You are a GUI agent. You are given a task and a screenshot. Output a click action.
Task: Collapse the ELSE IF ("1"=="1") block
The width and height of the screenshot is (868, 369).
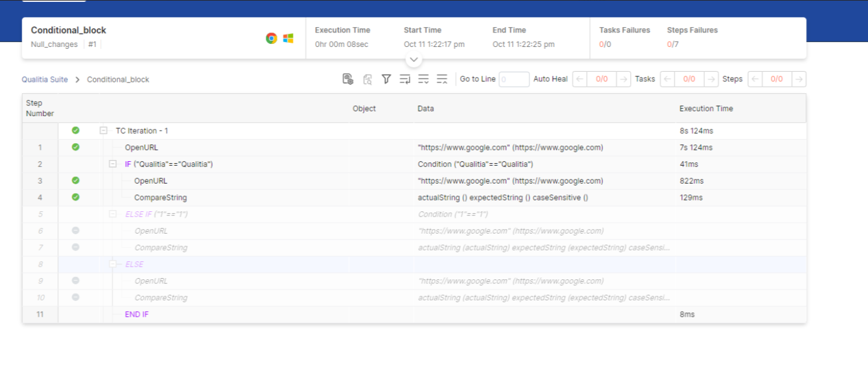tap(113, 214)
